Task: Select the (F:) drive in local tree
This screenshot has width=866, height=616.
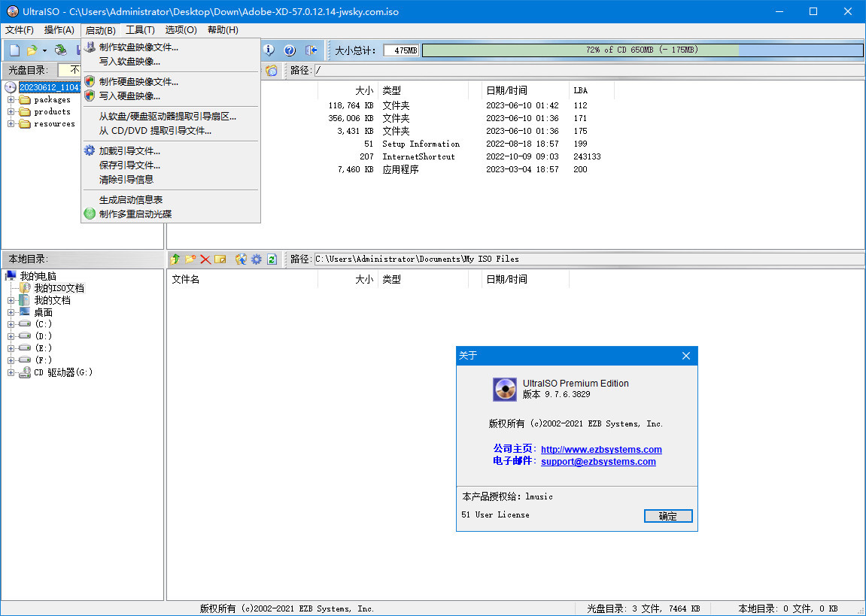Action: pyautogui.click(x=43, y=360)
